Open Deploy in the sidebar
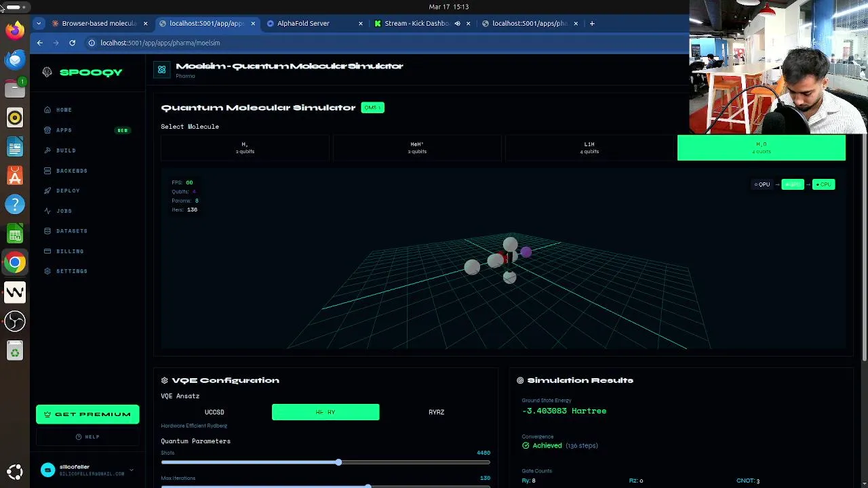This screenshot has height=488, width=868. 68,190
